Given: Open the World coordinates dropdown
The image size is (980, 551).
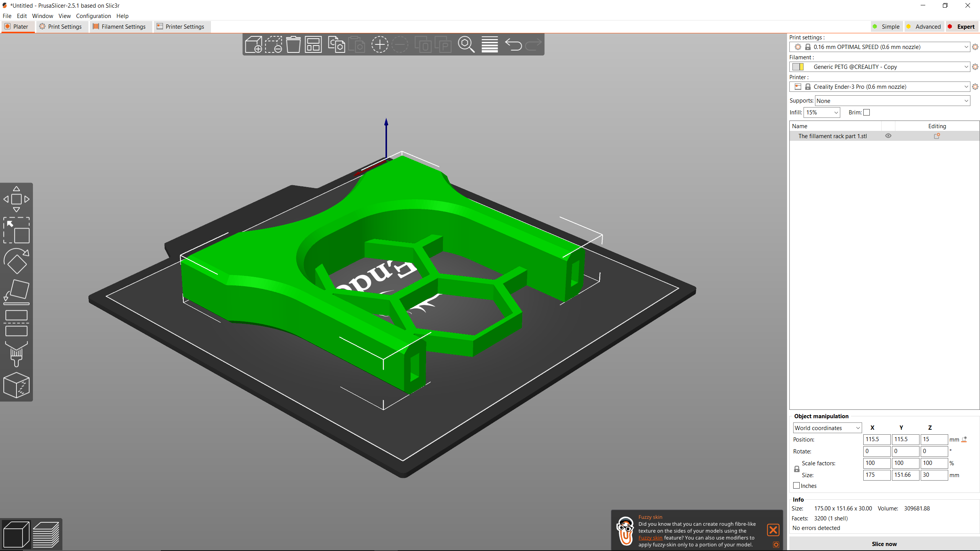Looking at the screenshot, I should 827,427.
